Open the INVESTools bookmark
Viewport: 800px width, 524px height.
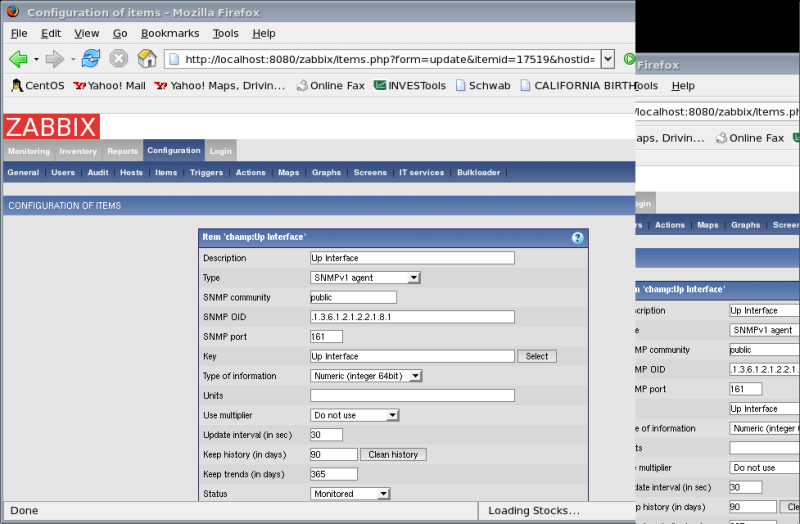[410, 86]
